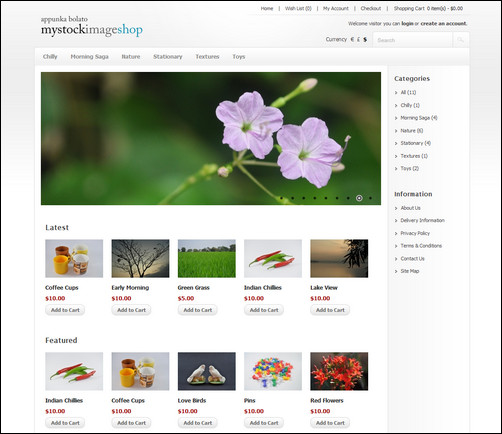This screenshot has height=434, width=502.
Task: Open the Chilly menu tab
Action: [50, 57]
